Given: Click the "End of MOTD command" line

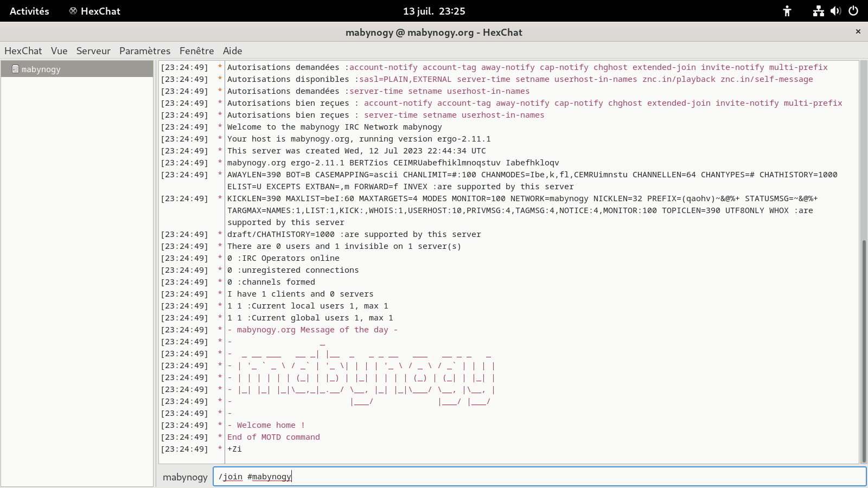Looking at the screenshot, I should coord(273,437).
